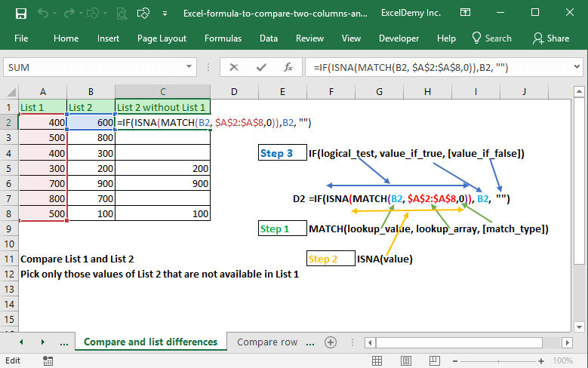Confirm the formula with the checkmark icon
Screen dimensions: 588x368
click(261, 67)
